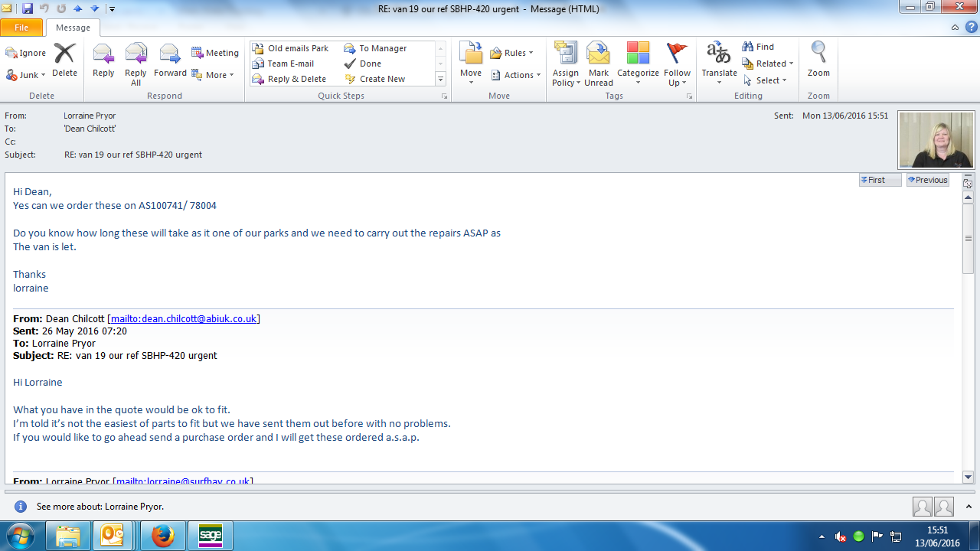Reply with a Meeting request
This screenshot has width=980, height=551.
(215, 53)
